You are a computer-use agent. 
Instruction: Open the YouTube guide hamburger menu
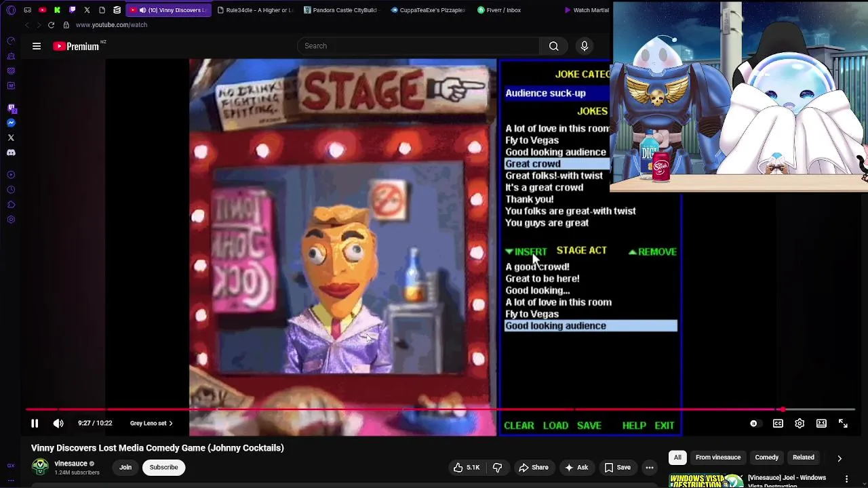[37, 46]
